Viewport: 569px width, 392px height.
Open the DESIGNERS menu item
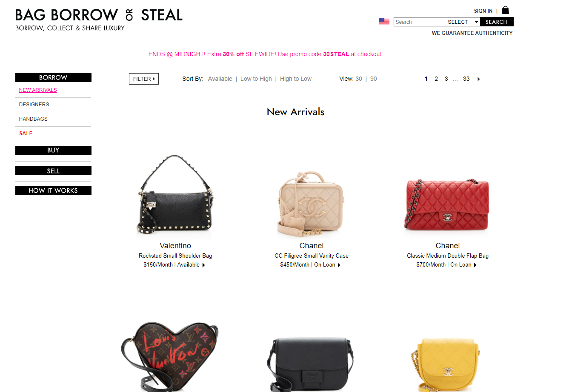tap(34, 105)
